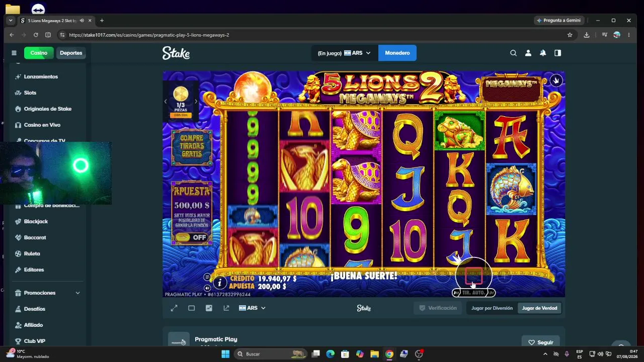Bookmark this page with the star
This screenshot has width=644, height=362.
click(570, 35)
